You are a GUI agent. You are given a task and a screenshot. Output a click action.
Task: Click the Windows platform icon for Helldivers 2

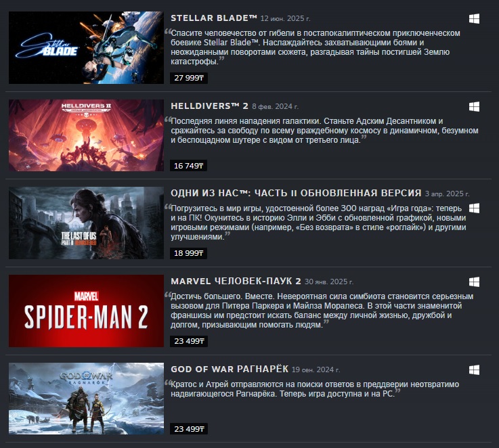click(474, 107)
